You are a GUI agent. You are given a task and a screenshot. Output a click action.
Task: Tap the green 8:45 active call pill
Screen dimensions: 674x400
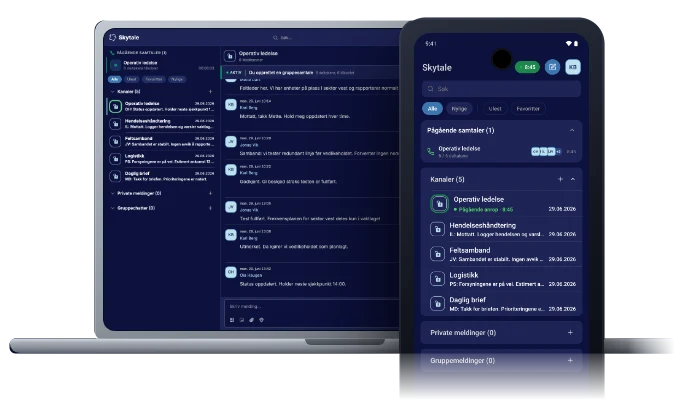point(527,67)
